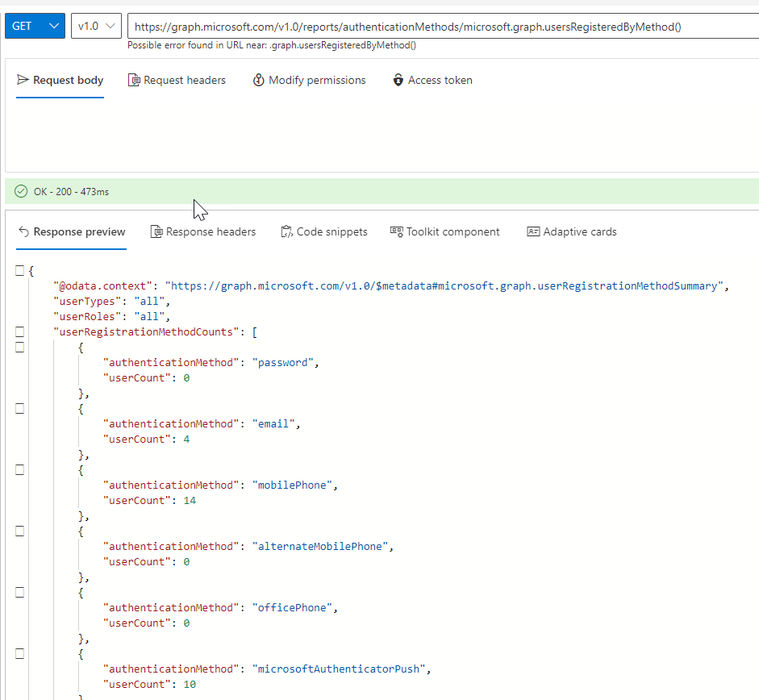This screenshot has width=759, height=700.
Task: Click the "password" value
Action: point(282,363)
